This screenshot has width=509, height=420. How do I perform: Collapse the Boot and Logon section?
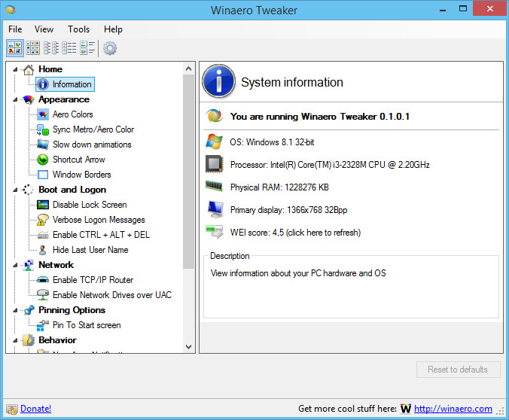click(x=16, y=190)
